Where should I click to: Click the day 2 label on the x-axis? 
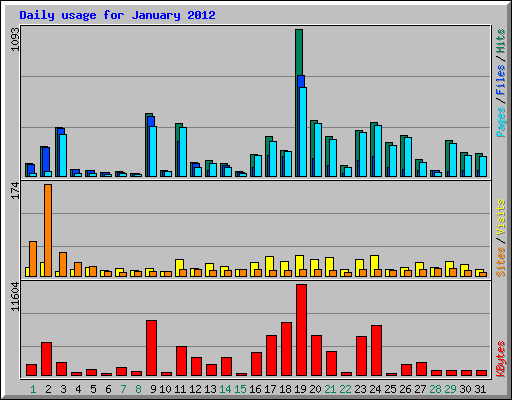(x=48, y=389)
